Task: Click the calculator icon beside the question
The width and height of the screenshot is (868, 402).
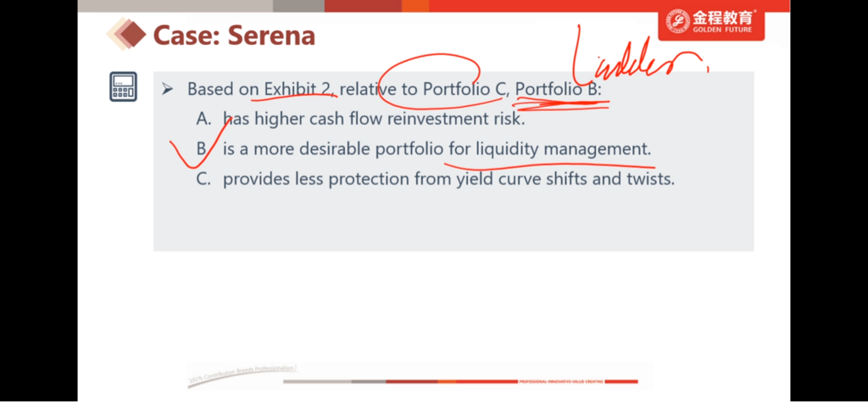Action: tap(123, 87)
